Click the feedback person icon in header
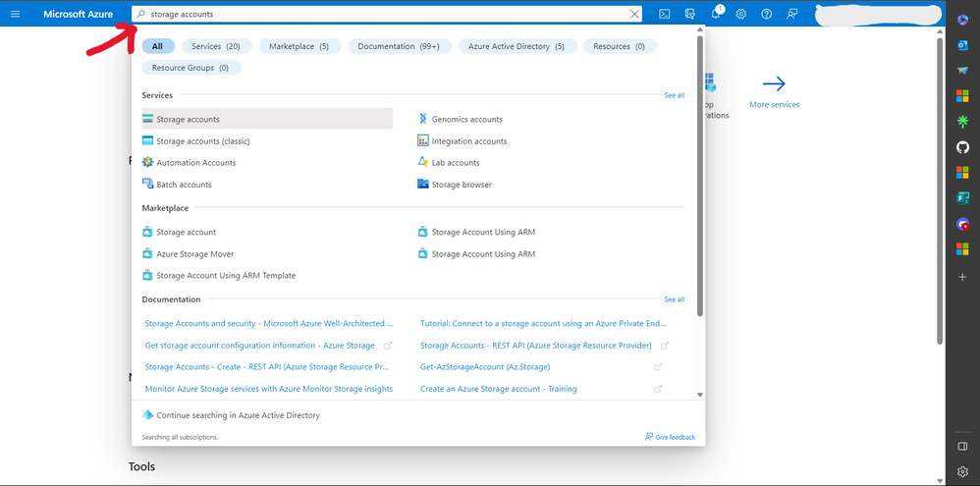This screenshot has height=486, width=980. tap(792, 14)
